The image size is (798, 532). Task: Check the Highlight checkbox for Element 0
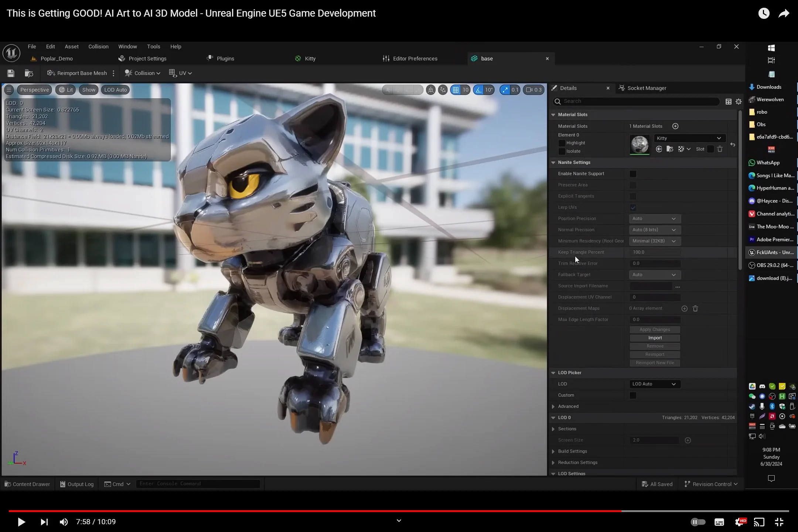click(562, 143)
